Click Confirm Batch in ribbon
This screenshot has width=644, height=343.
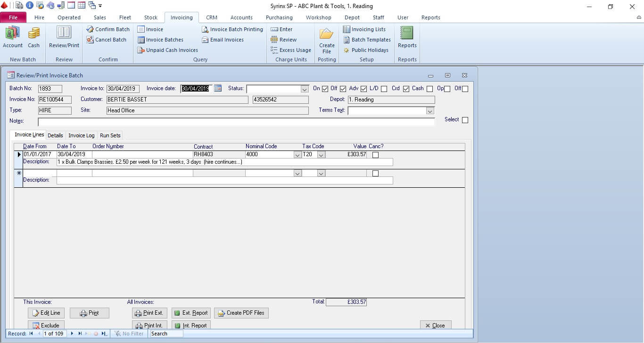pyautogui.click(x=108, y=29)
